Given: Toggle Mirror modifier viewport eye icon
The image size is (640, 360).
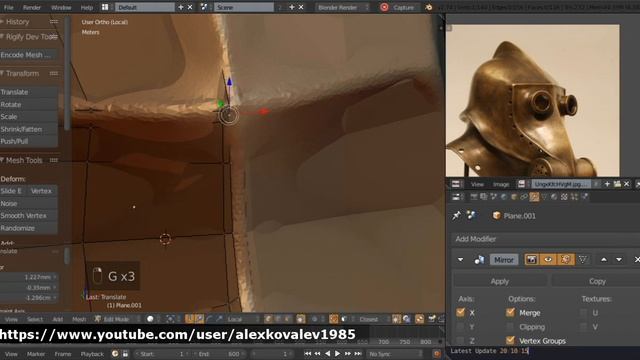Looking at the screenshot, I should pos(548,260).
